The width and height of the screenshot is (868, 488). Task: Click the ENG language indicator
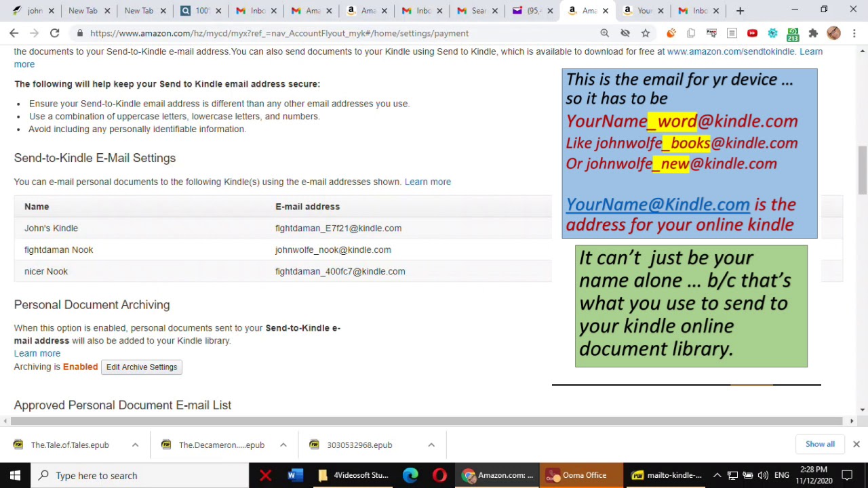click(781, 475)
